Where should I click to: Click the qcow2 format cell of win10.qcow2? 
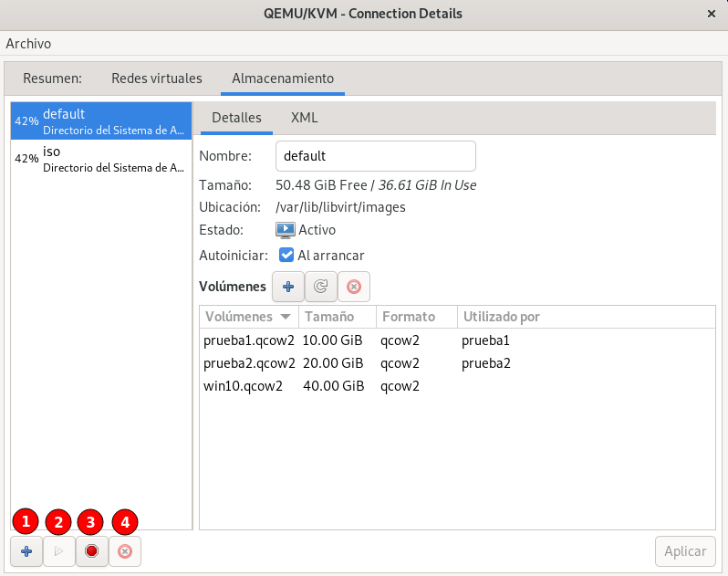400,386
